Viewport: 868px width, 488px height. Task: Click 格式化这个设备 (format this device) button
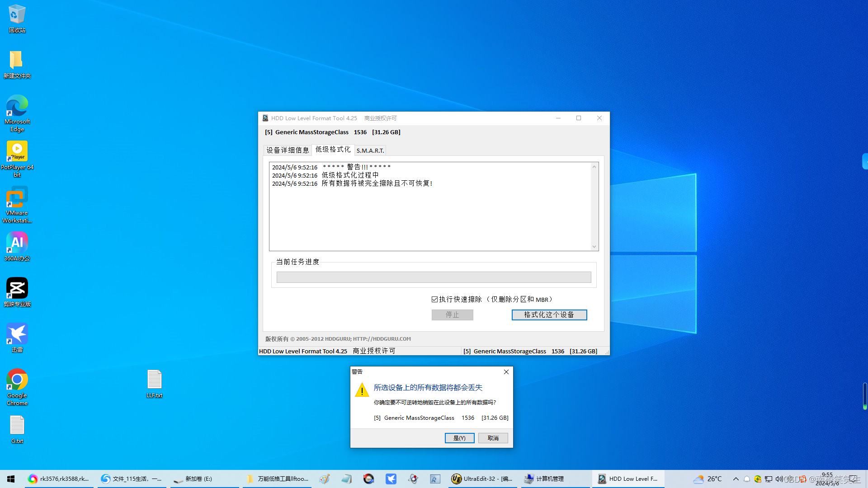549,314
